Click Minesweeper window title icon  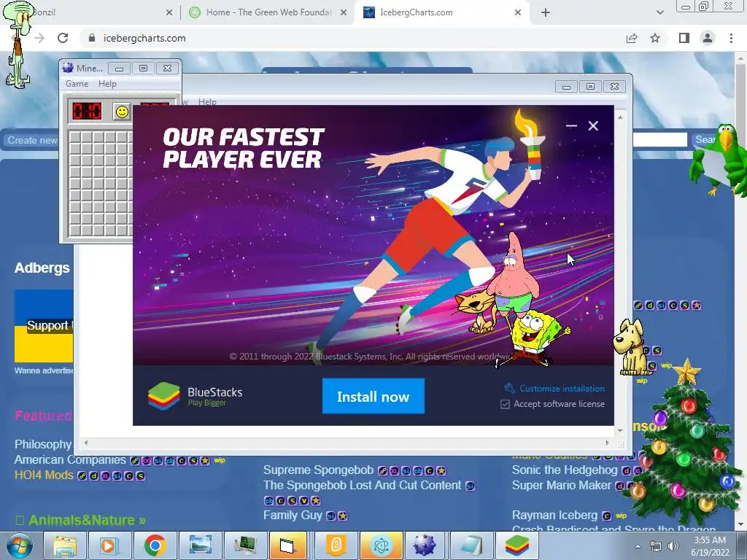68,68
